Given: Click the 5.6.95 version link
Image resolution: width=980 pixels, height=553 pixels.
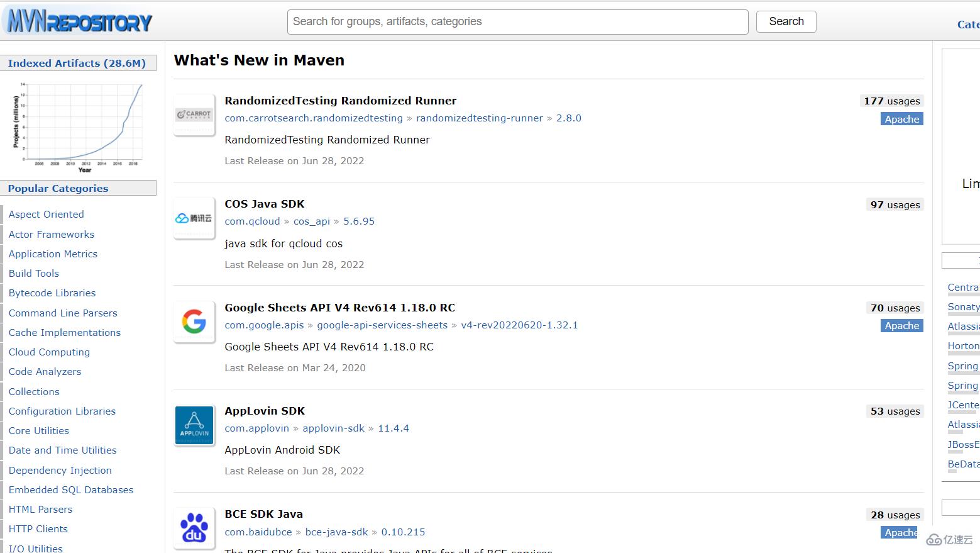Looking at the screenshot, I should [358, 221].
